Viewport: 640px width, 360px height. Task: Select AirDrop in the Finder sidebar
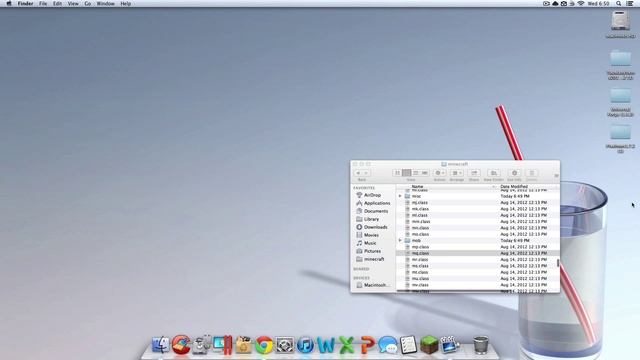tap(372, 195)
